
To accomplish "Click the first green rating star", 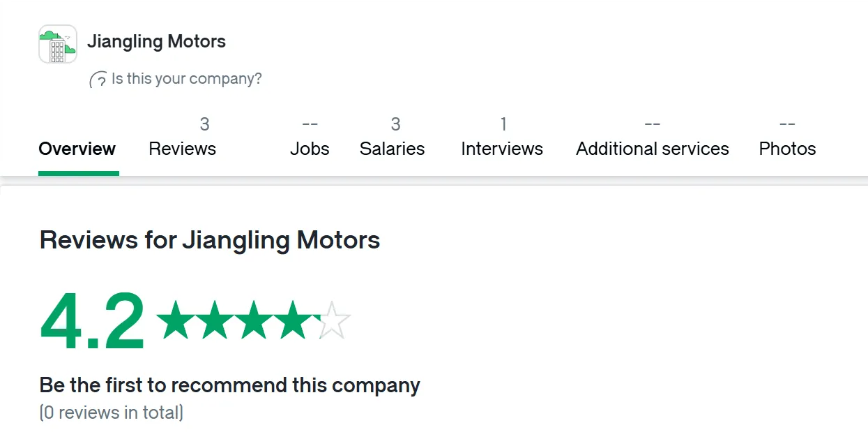I will [174, 320].
